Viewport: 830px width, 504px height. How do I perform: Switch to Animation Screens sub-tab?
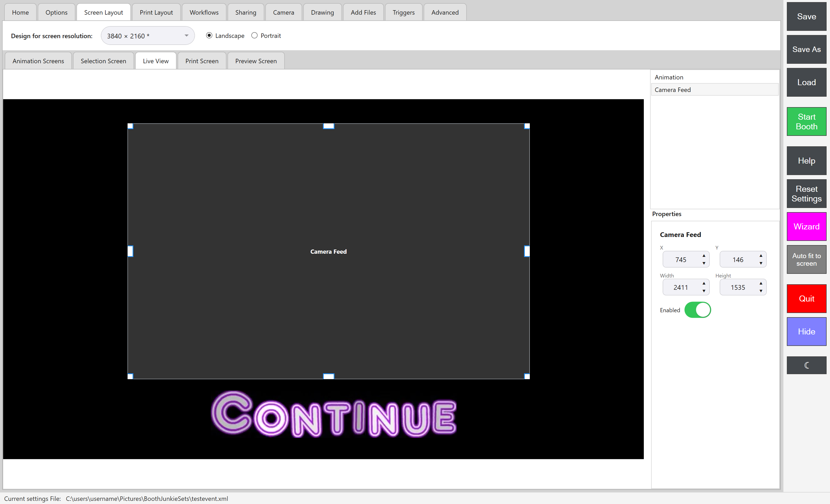[38, 61]
